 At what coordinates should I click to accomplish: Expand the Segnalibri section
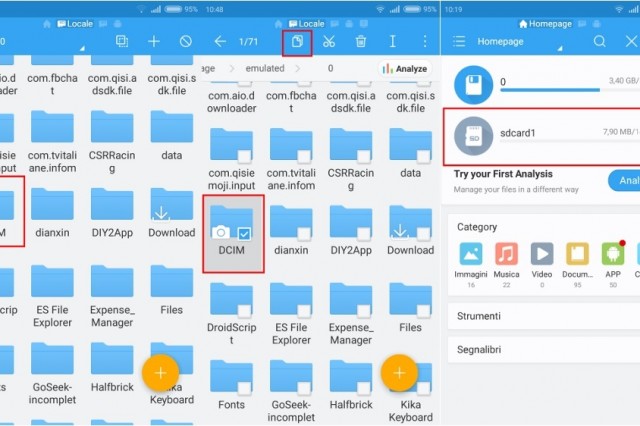544,350
